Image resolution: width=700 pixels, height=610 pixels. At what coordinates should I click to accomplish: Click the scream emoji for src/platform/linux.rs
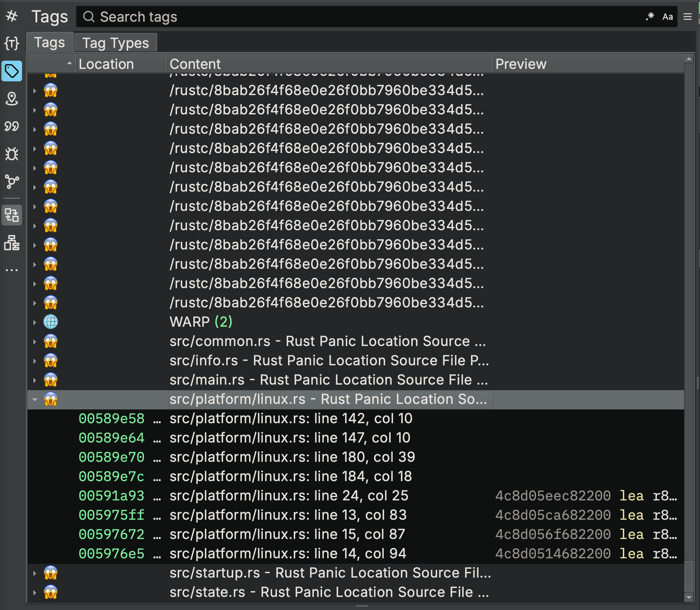51,399
